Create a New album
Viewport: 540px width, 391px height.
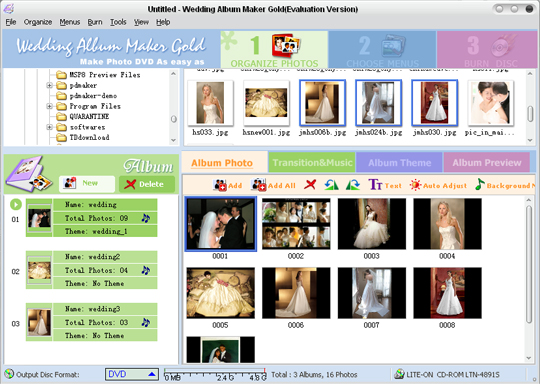[87, 184]
